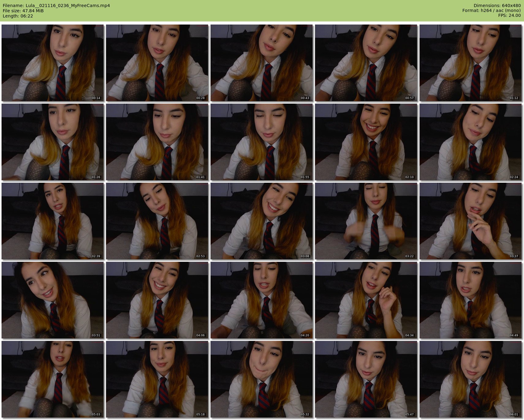Choose the frame marked 03:51
The height and width of the screenshot is (420, 524).
coord(52,300)
